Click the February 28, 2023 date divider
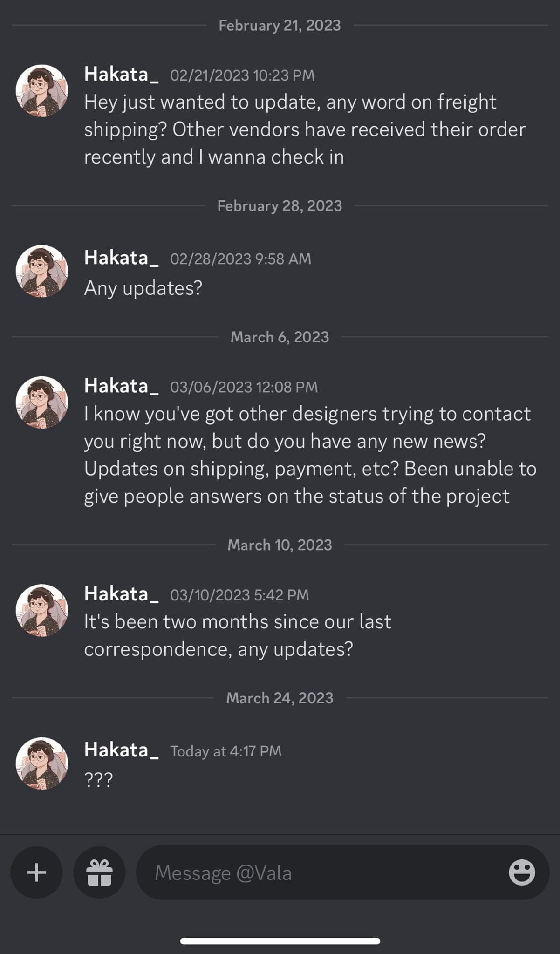Screen dimensions: 560x954 tap(279, 206)
